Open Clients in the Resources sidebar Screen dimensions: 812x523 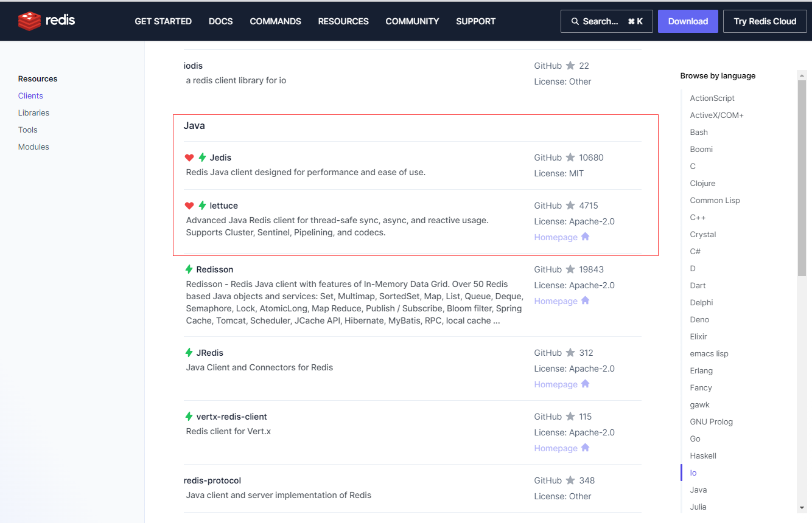[30, 95]
